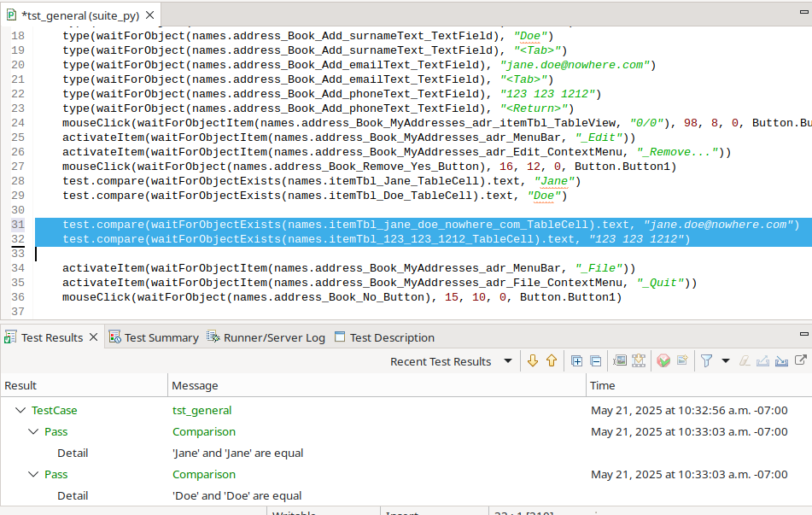812x515 pixels.
Task: Switch to the Test Summary tab
Action: tap(161, 337)
